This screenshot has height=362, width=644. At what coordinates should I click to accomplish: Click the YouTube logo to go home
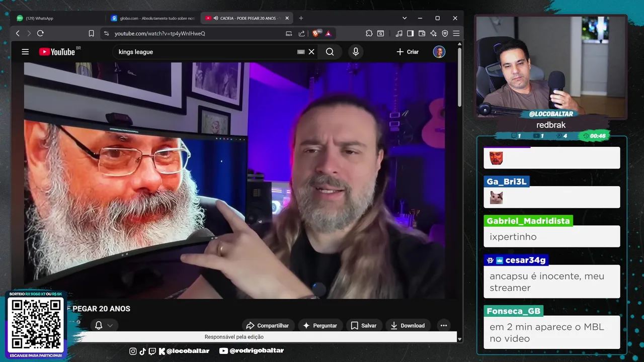pos(57,52)
